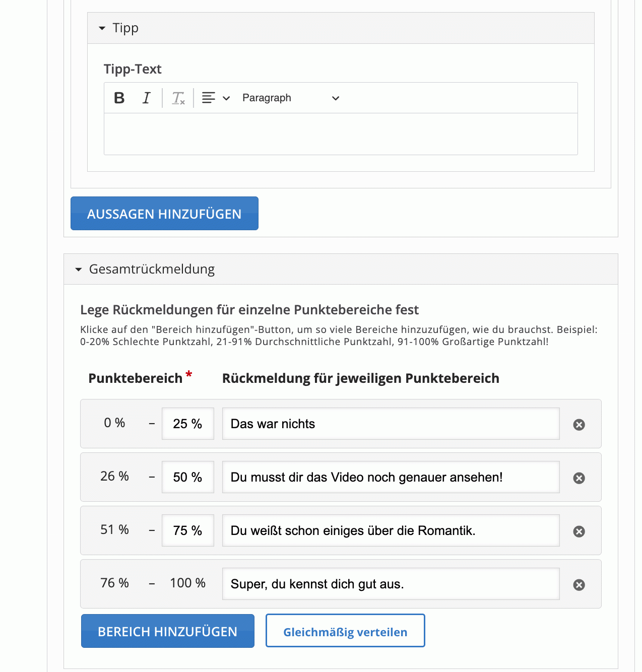This screenshot has height=672, width=642.
Task: Click the Bereich hinzufügen button
Action: point(167,631)
